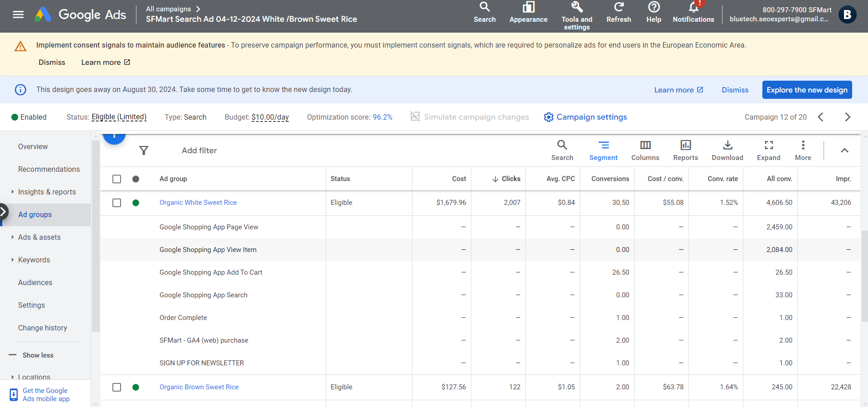Collapse sidebar with Show less
The height and width of the screenshot is (407, 868).
31,355
